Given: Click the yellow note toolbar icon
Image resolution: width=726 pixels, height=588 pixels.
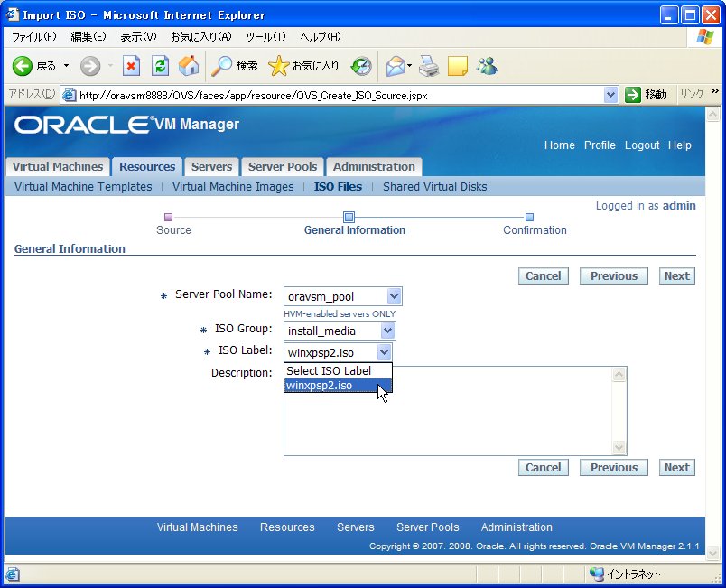Looking at the screenshot, I should (458, 66).
